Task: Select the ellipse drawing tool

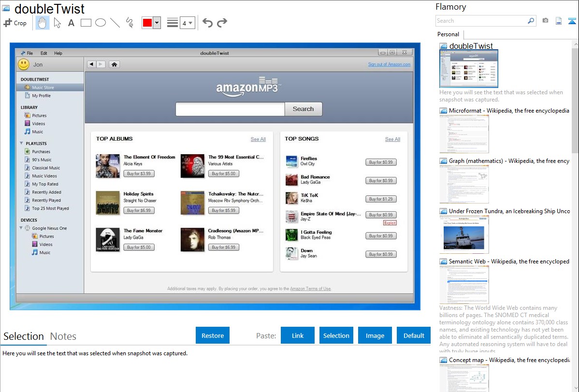Action: pyautogui.click(x=101, y=23)
